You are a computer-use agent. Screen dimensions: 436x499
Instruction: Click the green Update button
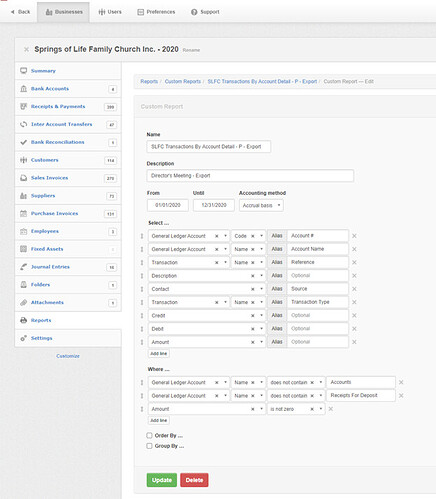tap(162, 480)
